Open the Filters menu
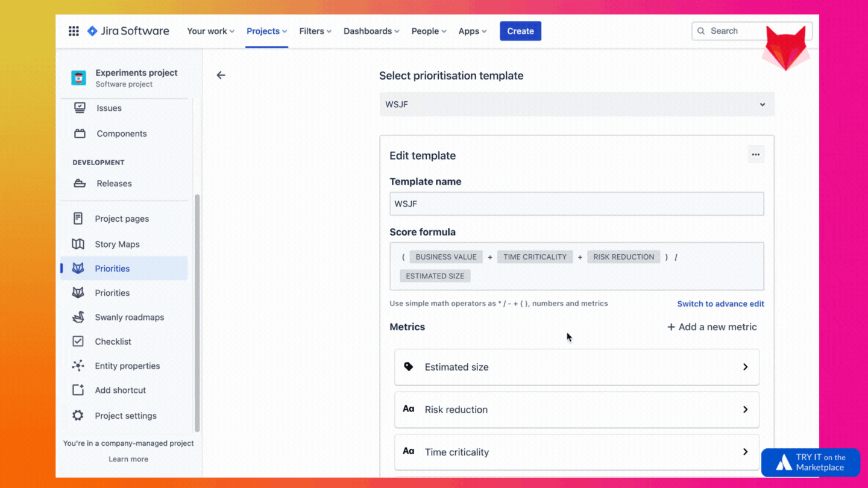This screenshot has width=868, height=488. point(315,31)
